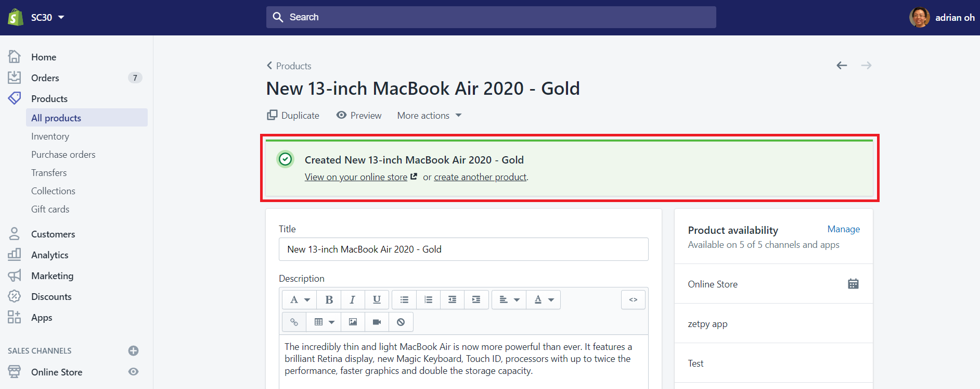Expand the More actions dropdown

coord(429,115)
